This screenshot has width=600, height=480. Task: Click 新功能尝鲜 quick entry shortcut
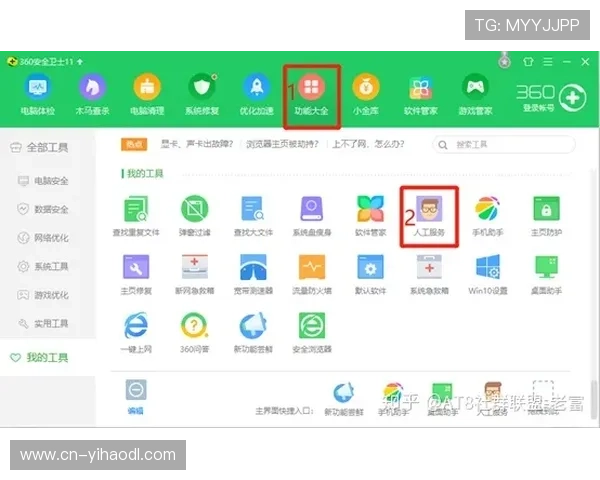point(344,399)
